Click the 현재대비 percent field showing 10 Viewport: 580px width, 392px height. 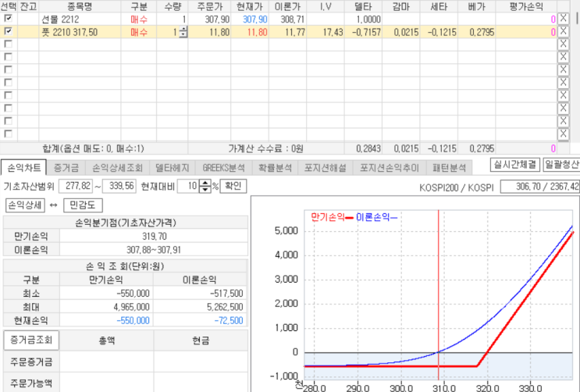pyautogui.click(x=188, y=186)
